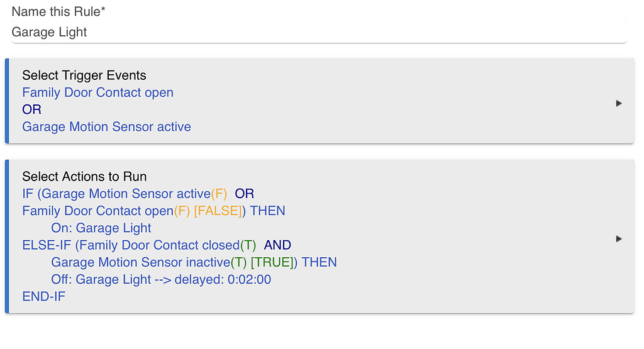
Task: Click the Select Trigger Events heading
Action: (x=84, y=75)
